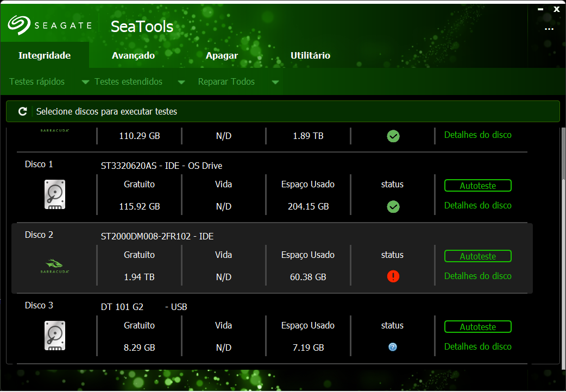566x392 pixels.
Task: Go to the Apagar tab
Action: 222,55
